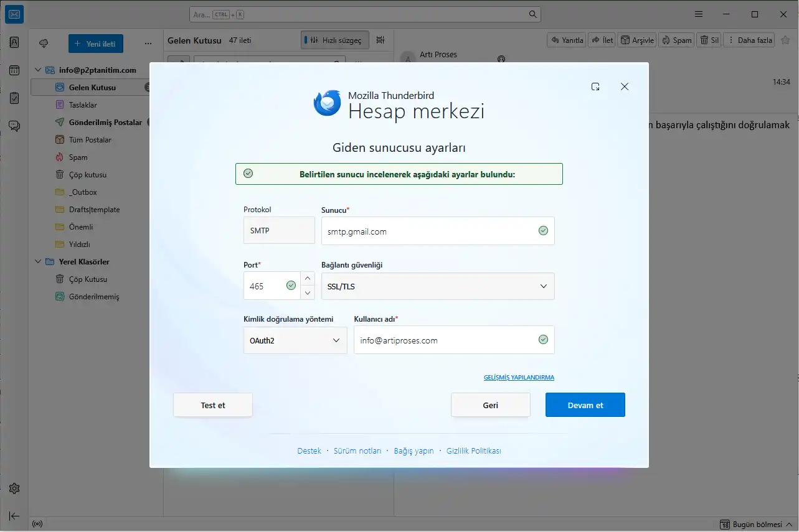Open the Bağlantı güvenliği SSL/TLS dropdown

click(x=438, y=286)
